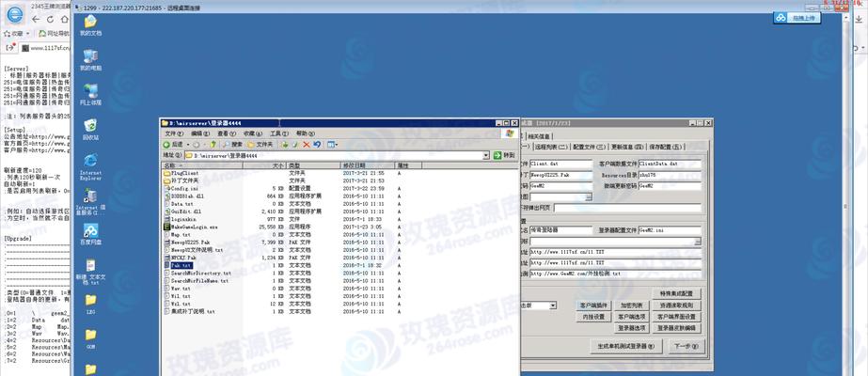The height and width of the screenshot is (376, 868).
Task: Switch to the 更新信息 tab
Action: coord(626,147)
